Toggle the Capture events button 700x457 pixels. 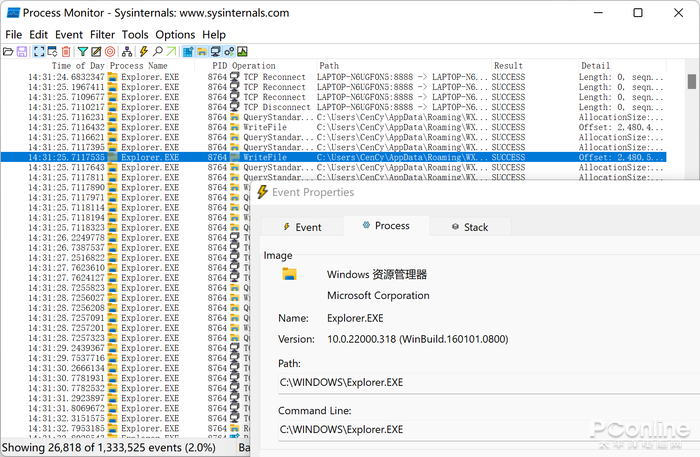(x=38, y=51)
